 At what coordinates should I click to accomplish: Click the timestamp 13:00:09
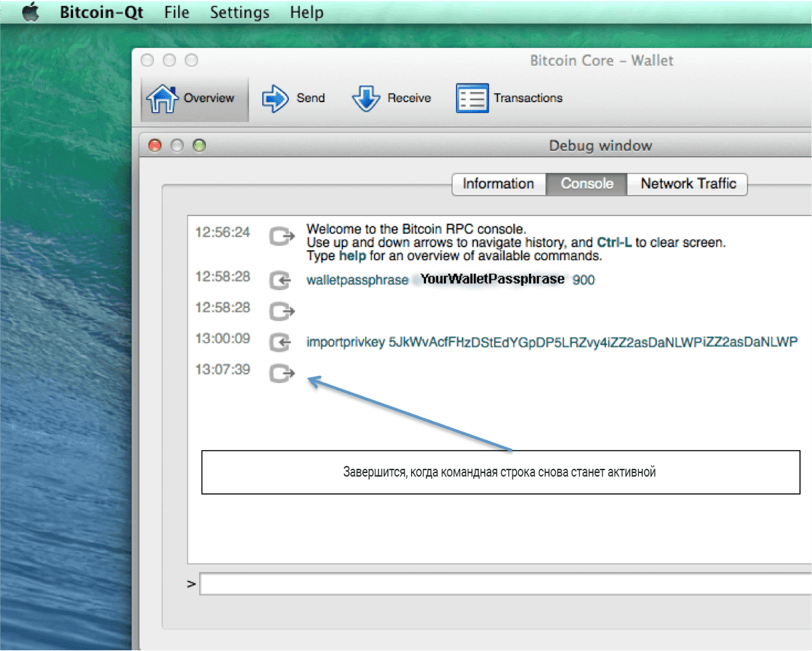223,338
